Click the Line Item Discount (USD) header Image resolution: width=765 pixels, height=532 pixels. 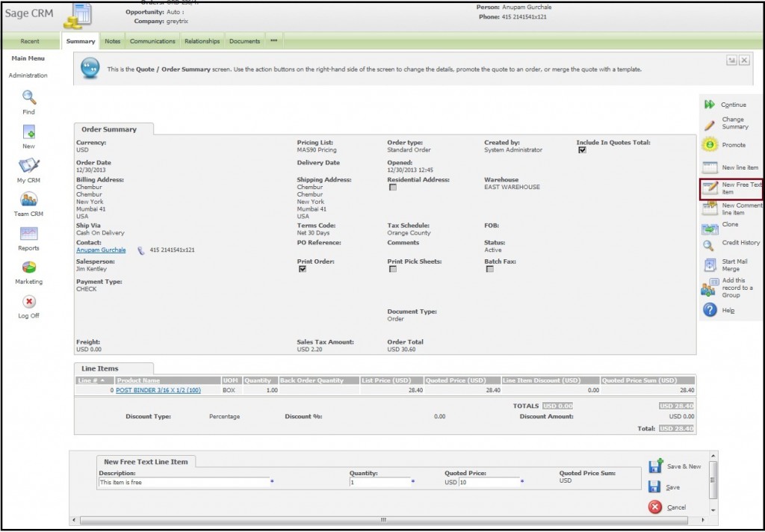point(551,380)
